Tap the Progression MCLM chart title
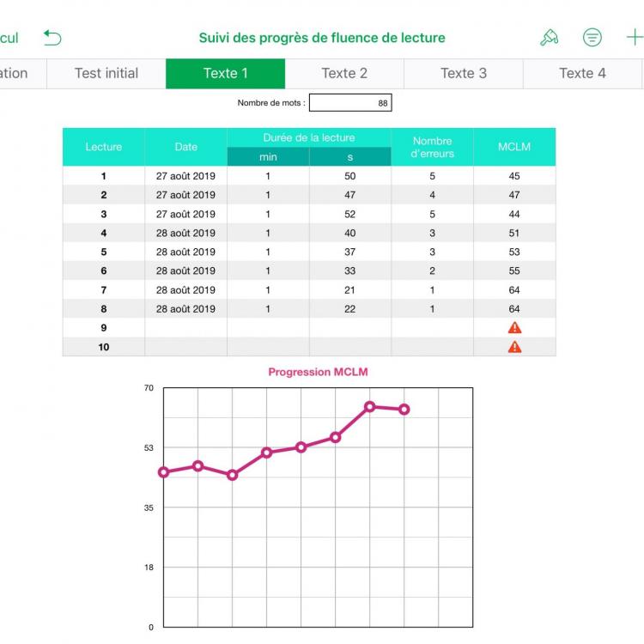The width and height of the screenshot is (644, 644). pos(318,372)
